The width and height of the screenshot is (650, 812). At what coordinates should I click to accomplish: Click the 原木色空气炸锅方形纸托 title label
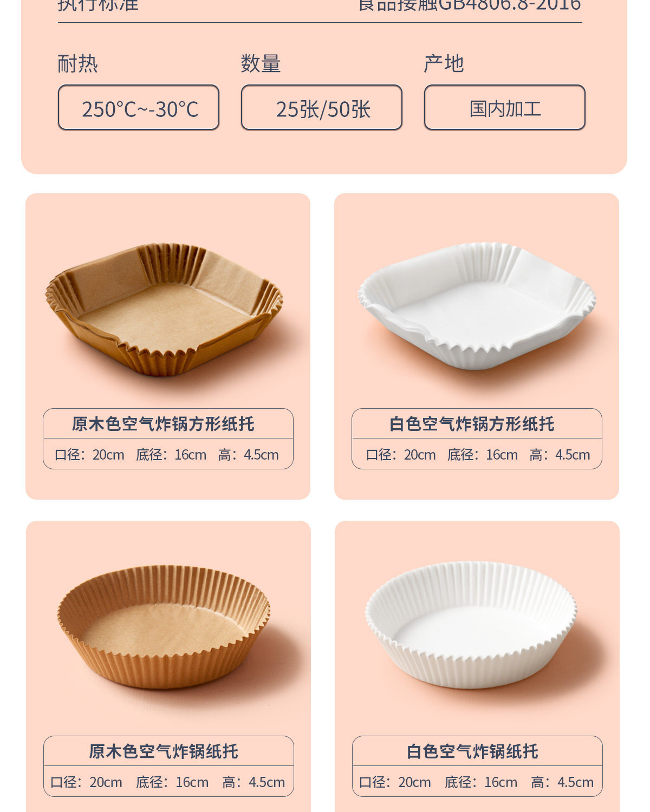click(163, 424)
